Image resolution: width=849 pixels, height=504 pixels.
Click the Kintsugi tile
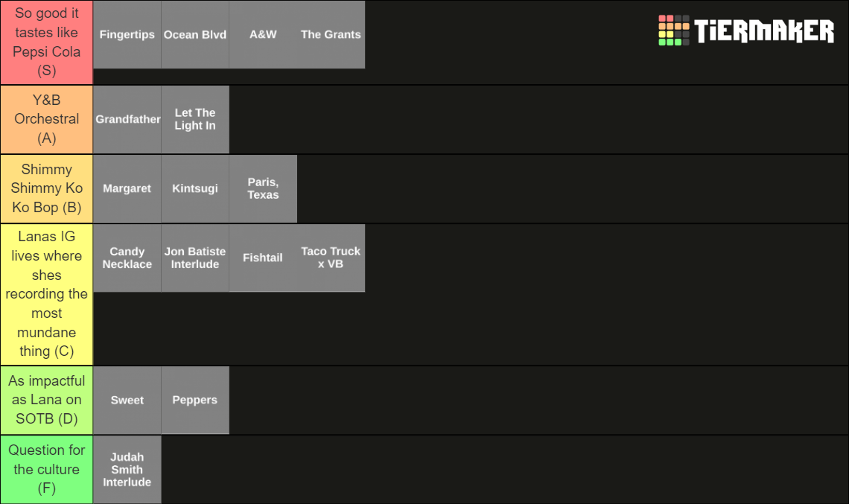(x=195, y=188)
